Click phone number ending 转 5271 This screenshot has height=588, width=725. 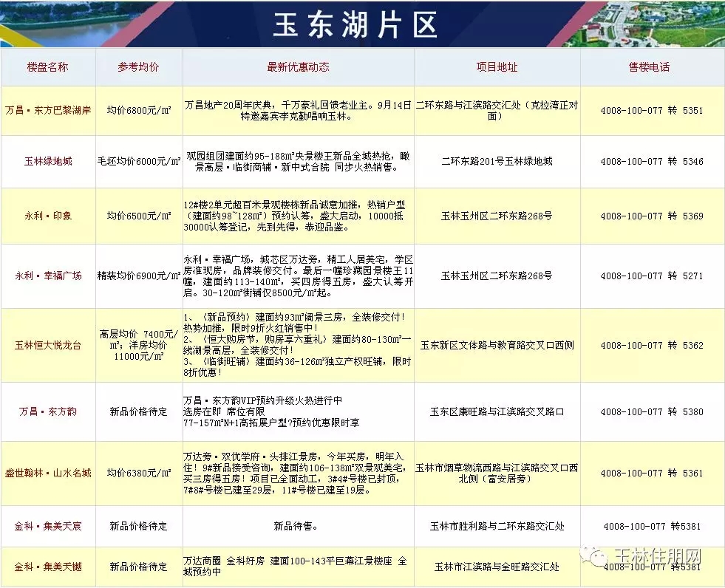point(652,276)
